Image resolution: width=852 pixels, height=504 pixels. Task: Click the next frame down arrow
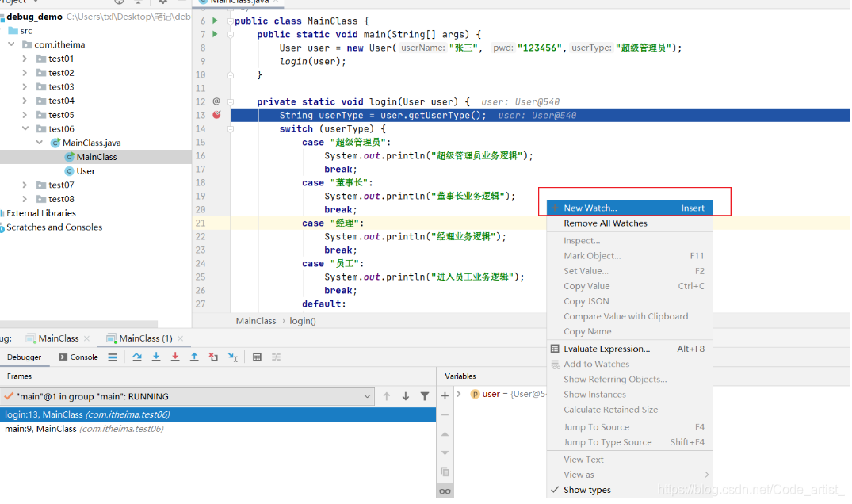point(405,396)
